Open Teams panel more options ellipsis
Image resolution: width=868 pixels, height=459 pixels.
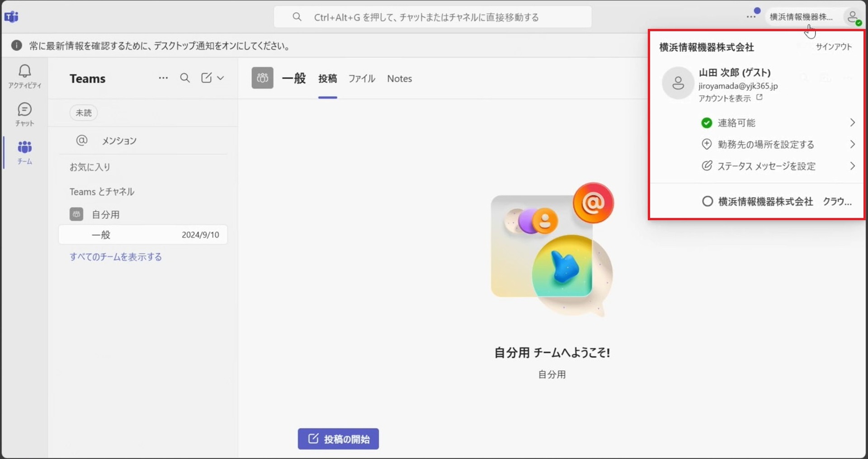(x=163, y=78)
